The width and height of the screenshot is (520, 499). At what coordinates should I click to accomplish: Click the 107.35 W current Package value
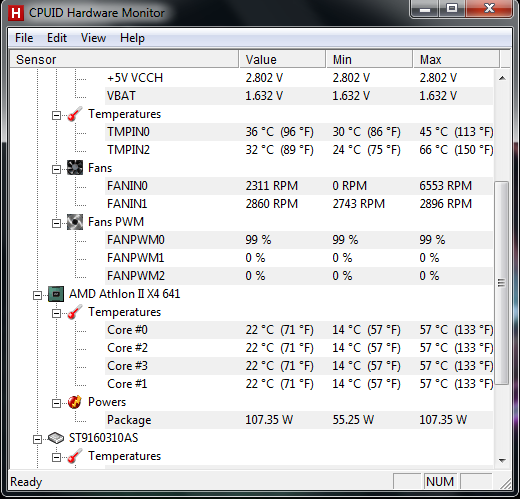(269, 420)
